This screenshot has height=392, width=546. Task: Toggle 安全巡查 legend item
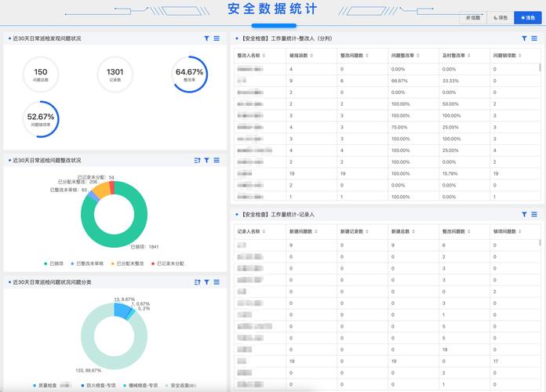tap(180, 386)
